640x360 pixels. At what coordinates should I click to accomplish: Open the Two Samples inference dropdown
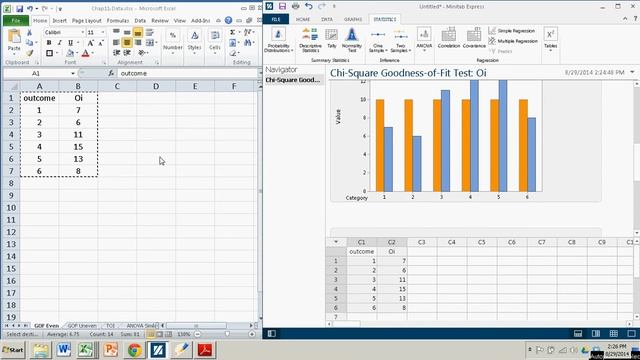coord(400,40)
